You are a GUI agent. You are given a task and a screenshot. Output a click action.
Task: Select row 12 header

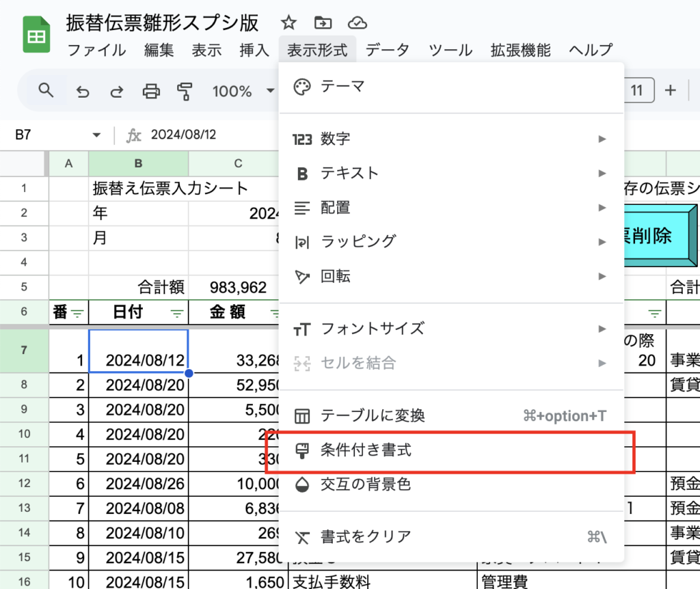[x=24, y=484]
